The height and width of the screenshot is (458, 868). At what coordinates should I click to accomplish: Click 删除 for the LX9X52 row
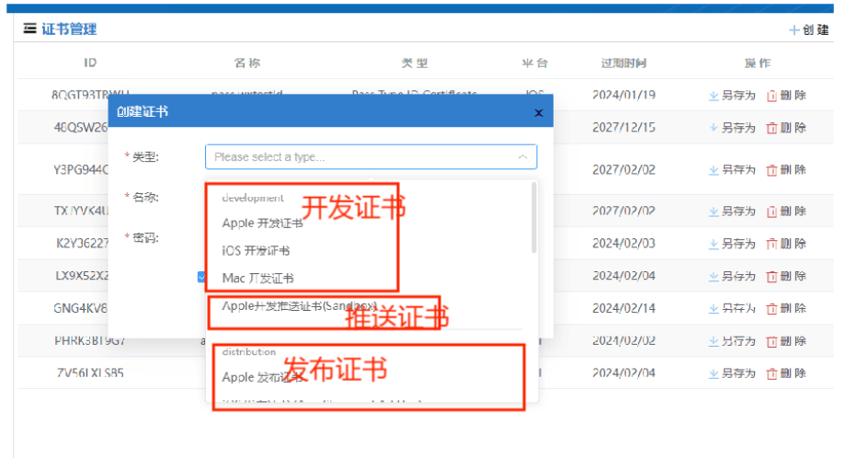(786, 276)
